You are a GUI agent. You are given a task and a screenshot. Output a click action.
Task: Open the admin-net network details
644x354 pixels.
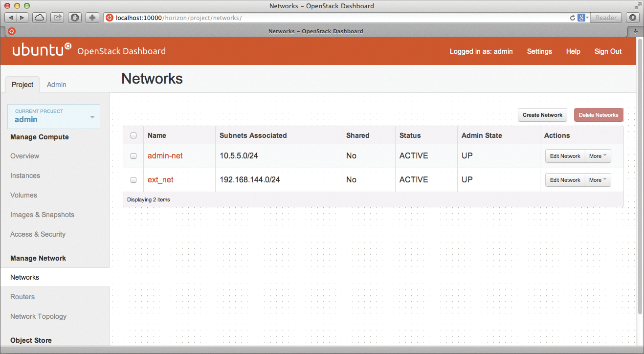click(165, 155)
